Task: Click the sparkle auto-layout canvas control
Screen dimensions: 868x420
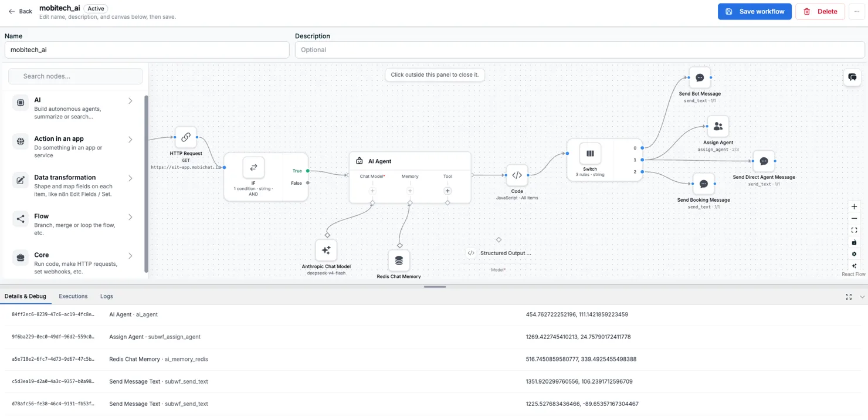Action: 854,266
